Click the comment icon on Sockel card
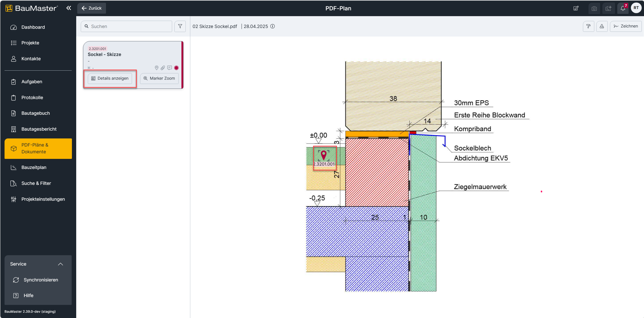The width and height of the screenshot is (644, 318). 170,68
